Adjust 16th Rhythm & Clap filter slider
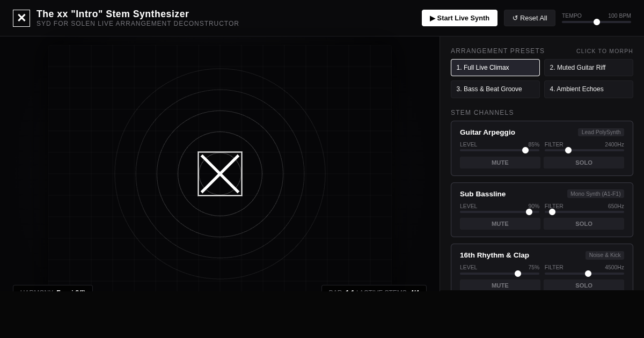Image resolution: width=644 pixels, height=338 pixels. click(584, 274)
